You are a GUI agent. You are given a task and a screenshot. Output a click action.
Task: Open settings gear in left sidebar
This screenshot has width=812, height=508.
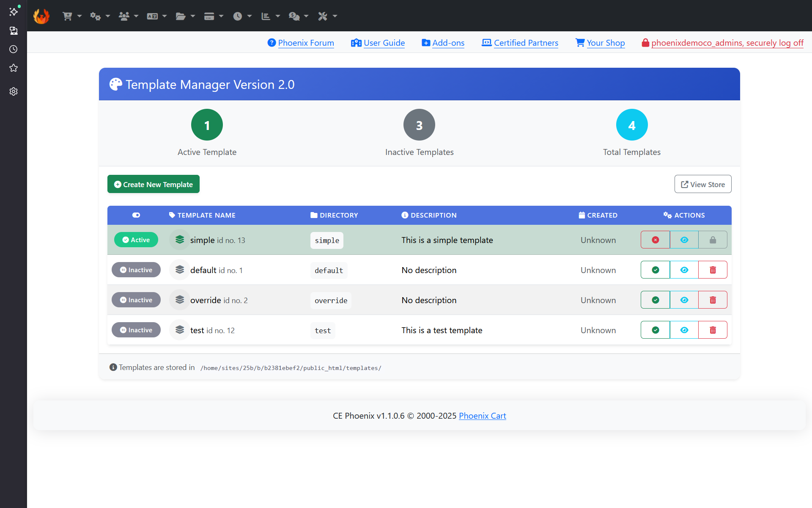click(14, 91)
